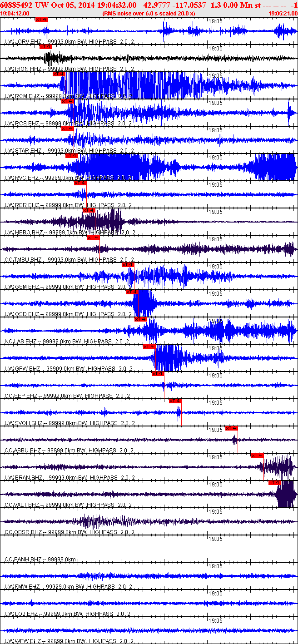298x644 pixels.
Task: Select the 'CC VALT BHZ' station label
Action: (23, 505)
